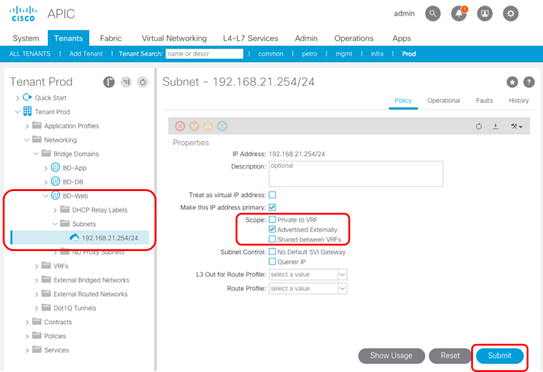Uncheck Make this IP address primary

(x=273, y=207)
